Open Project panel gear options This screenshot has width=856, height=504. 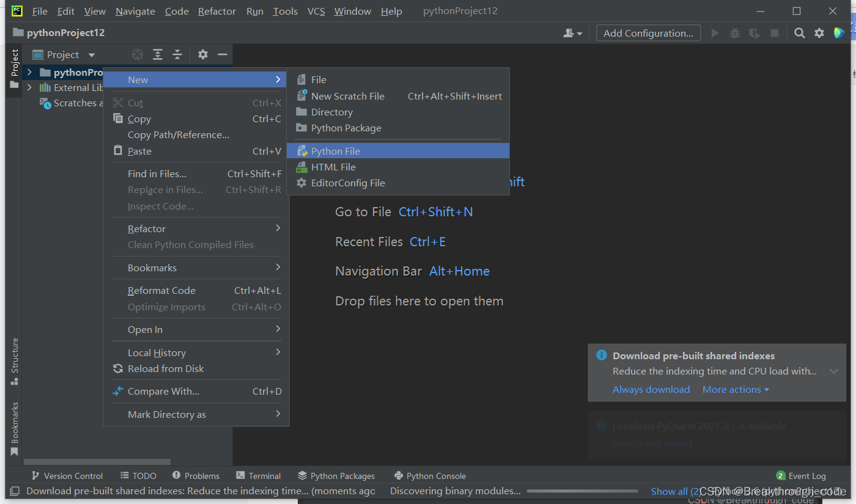click(x=203, y=55)
